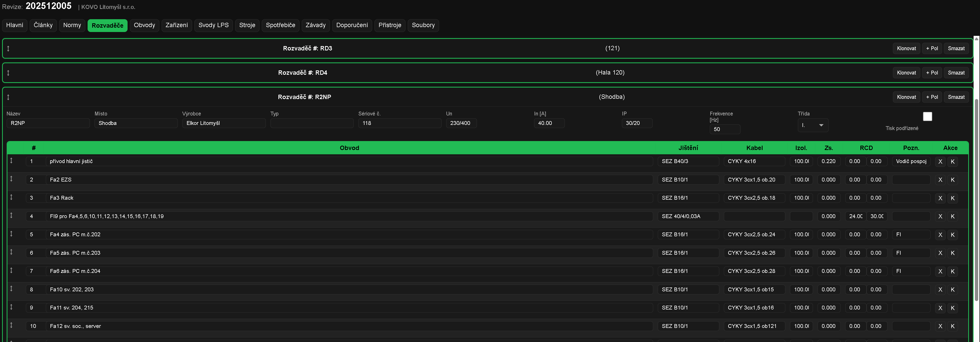This screenshot has height=342, width=980.
Task: Click the vertical page scrollbar
Action: pos(976,198)
